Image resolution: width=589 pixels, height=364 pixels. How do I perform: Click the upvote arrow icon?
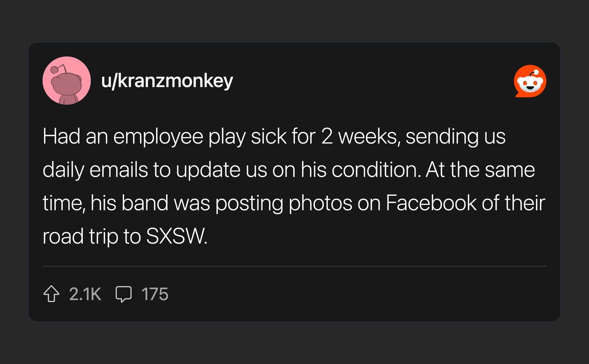pyautogui.click(x=51, y=294)
